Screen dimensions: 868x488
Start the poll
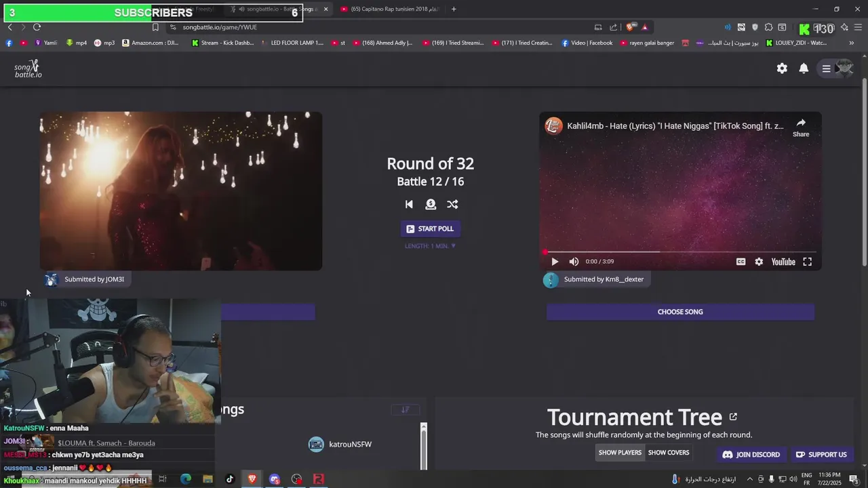430,229
